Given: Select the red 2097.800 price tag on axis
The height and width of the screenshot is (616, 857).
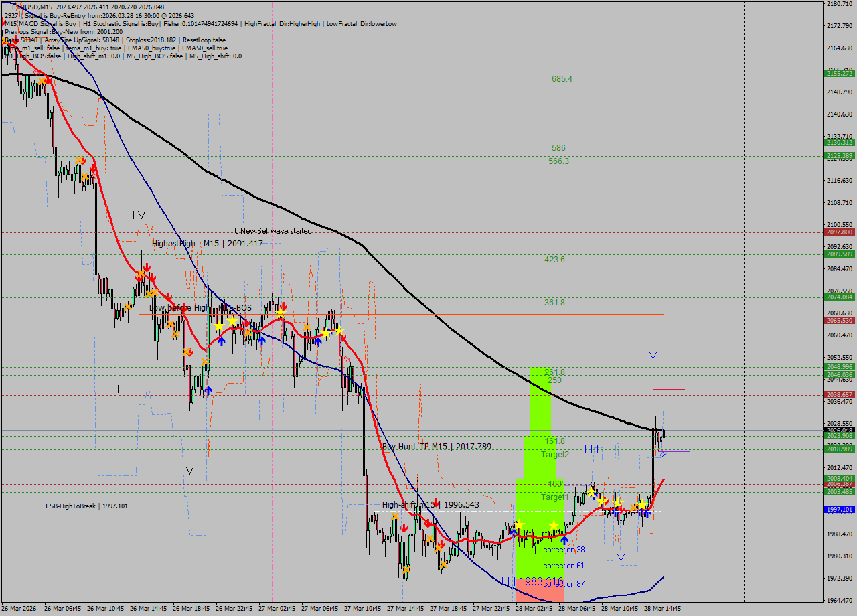Looking at the screenshot, I should click(x=839, y=232).
